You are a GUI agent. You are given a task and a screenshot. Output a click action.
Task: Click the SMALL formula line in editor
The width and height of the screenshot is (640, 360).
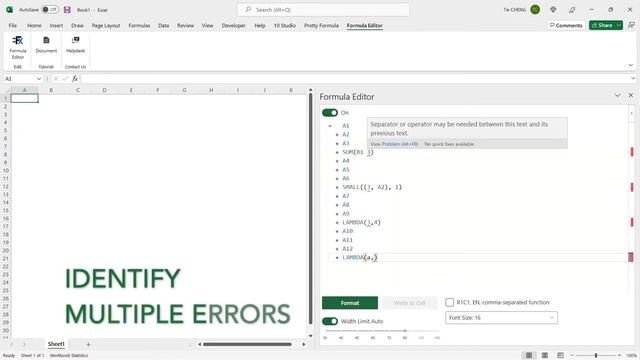[x=372, y=187]
